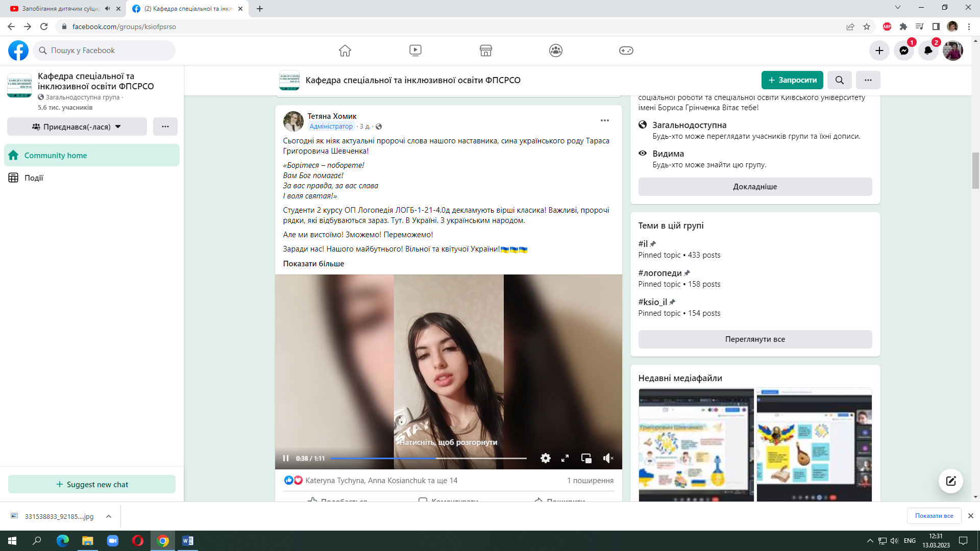The width and height of the screenshot is (980, 551).
Task: Open the Groups icon in top navigation
Action: pyautogui.click(x=555, y=51)
